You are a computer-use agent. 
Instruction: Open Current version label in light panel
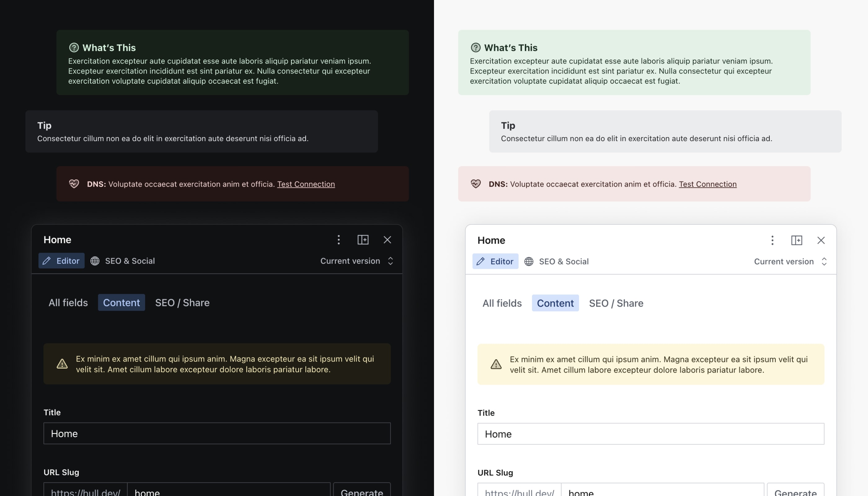(x=784, y=262)
